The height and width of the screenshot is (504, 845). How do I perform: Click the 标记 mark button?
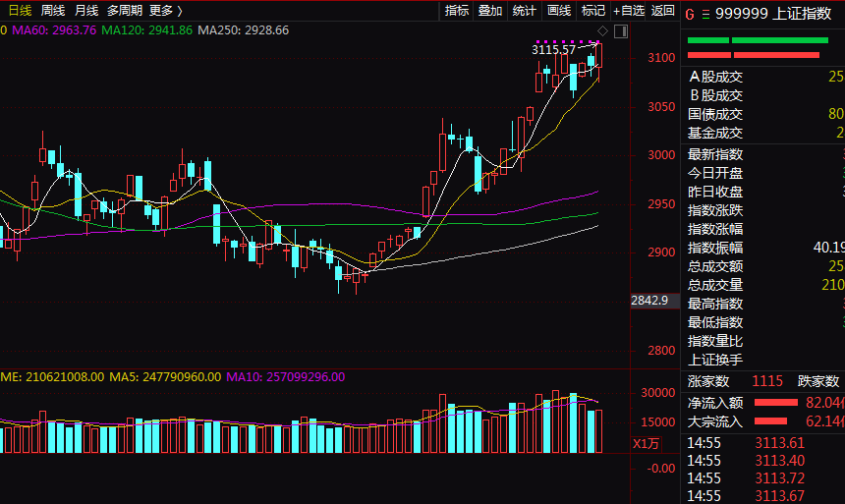[593, 10]
